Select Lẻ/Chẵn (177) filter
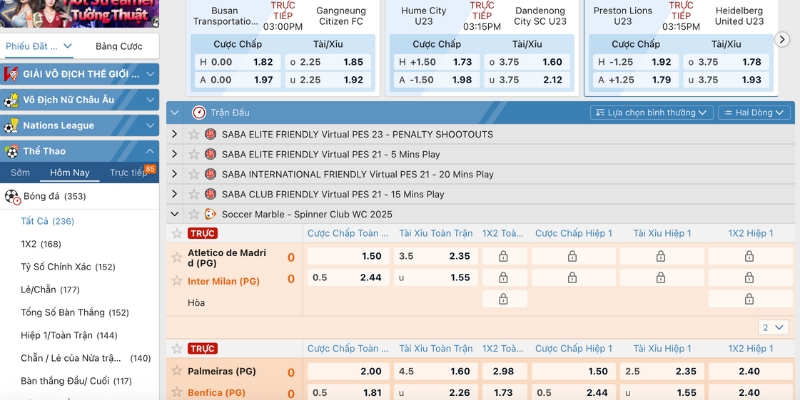This screenshot has height=400, width=800. click(x=50, y=290)
